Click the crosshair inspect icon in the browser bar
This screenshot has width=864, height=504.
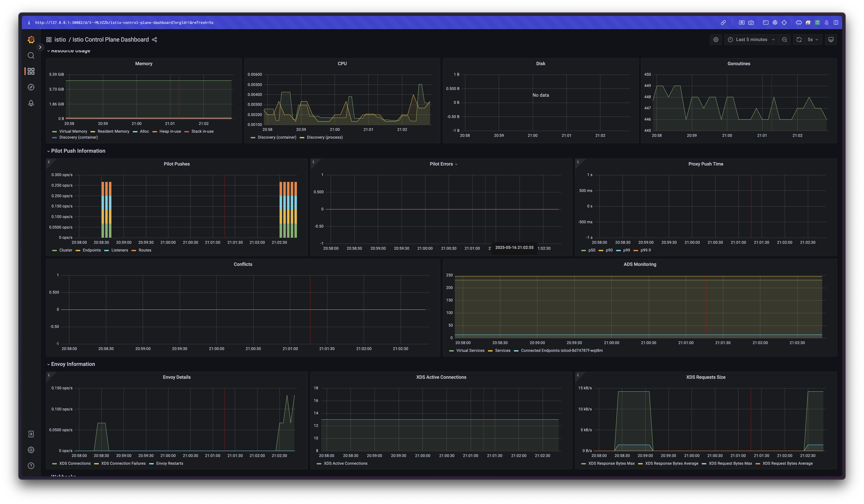(x=784, y=23)
